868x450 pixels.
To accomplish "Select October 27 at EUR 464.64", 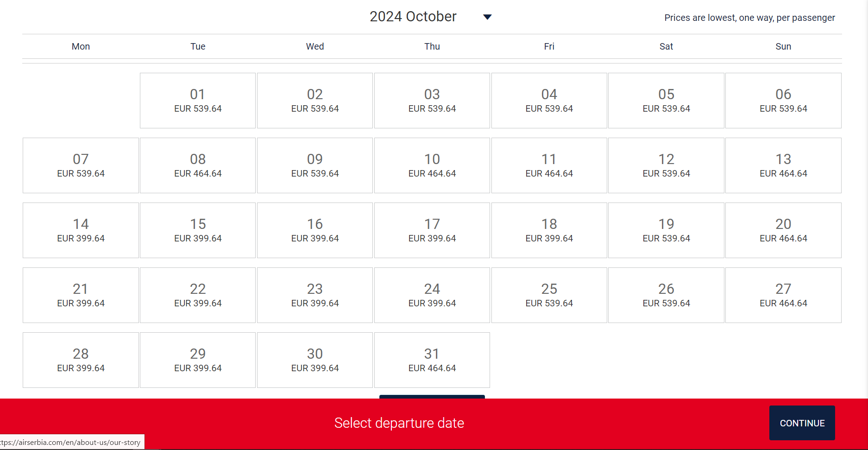I will [783, 295].
